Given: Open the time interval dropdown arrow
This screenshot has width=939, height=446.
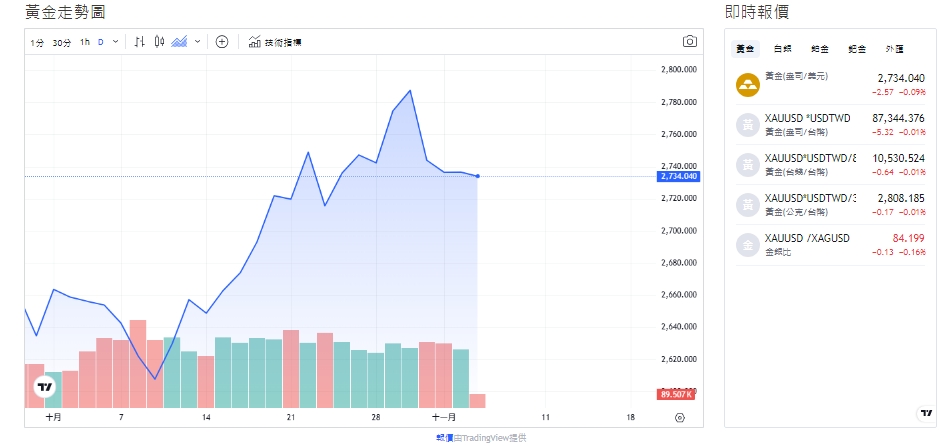Looking at the screenshot, I should click(116, 42).
